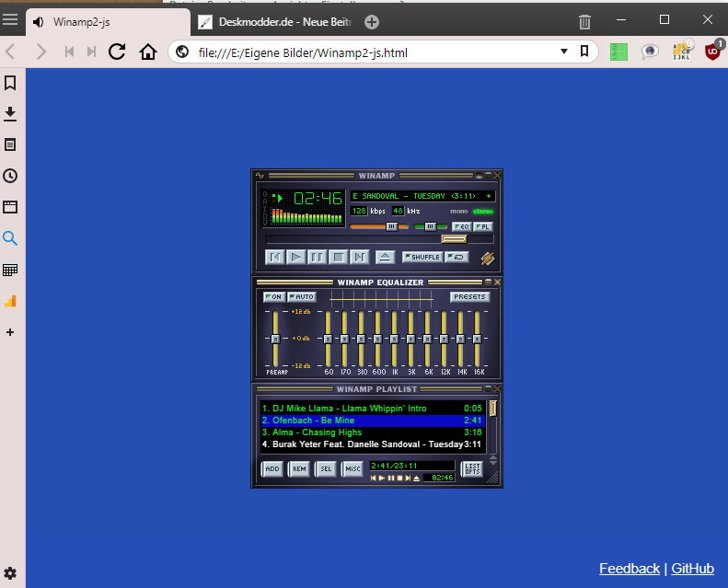
Task: Click the Winamp volume slider handle
Action: 392,226
